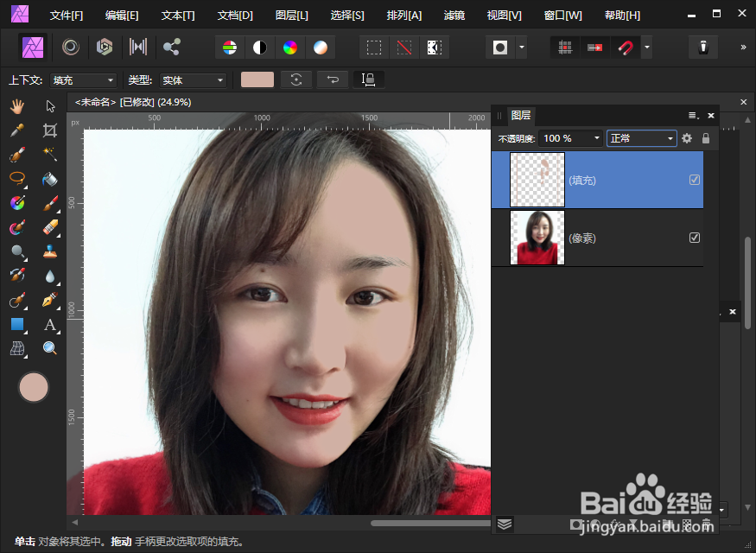Select the Flood Fill bucket tool
The width and height of the screenshot is (756, 553).
click(x=50, y=179)
